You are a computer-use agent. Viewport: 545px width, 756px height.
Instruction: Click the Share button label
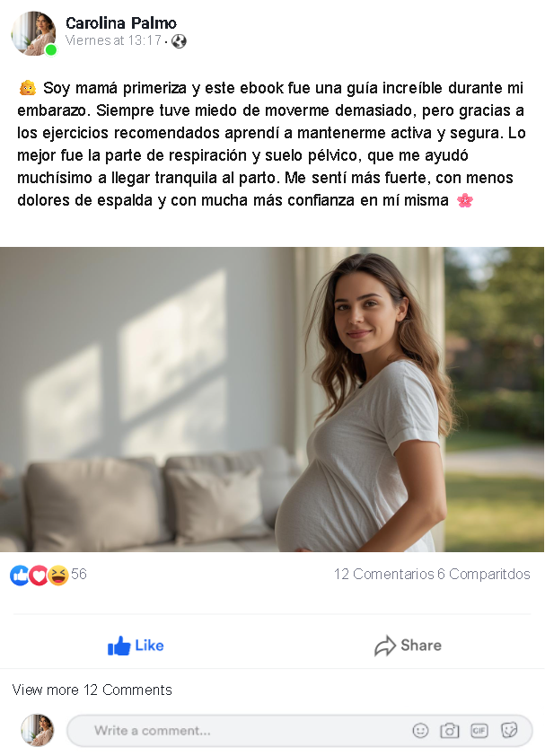pos(421,645)
